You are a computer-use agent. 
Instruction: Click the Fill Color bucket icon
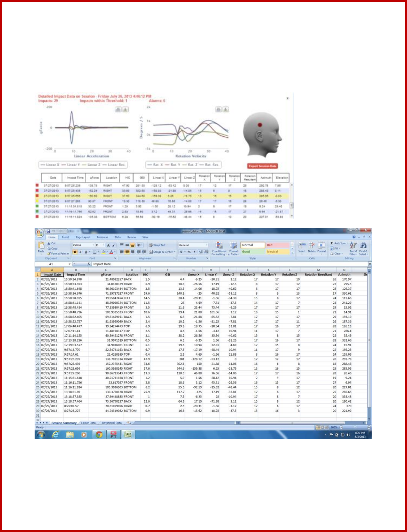pos(103,252)
